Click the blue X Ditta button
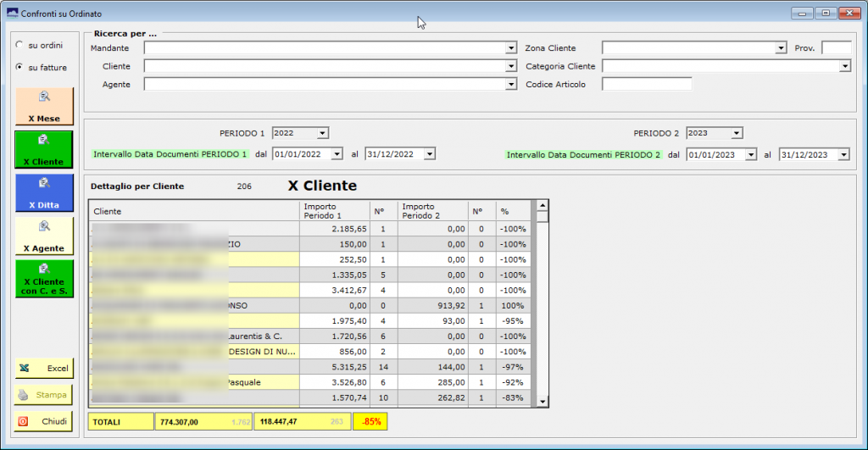868x450 pixels. click(x=44, y=192)
